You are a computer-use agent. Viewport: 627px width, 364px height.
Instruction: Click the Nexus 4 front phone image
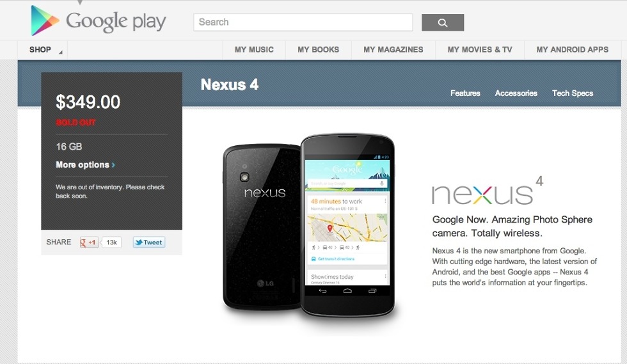[x=347, y=226]
